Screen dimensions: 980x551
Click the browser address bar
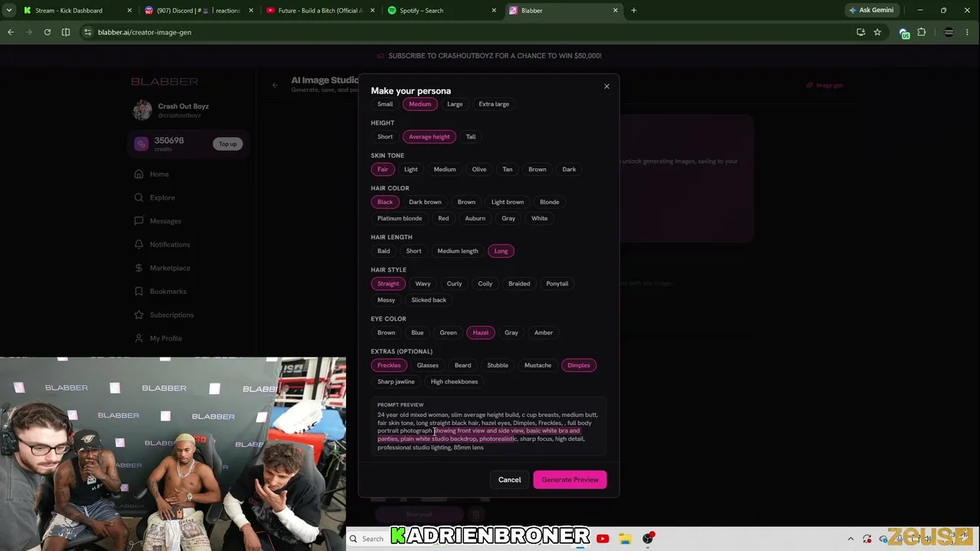coord(459,32)
